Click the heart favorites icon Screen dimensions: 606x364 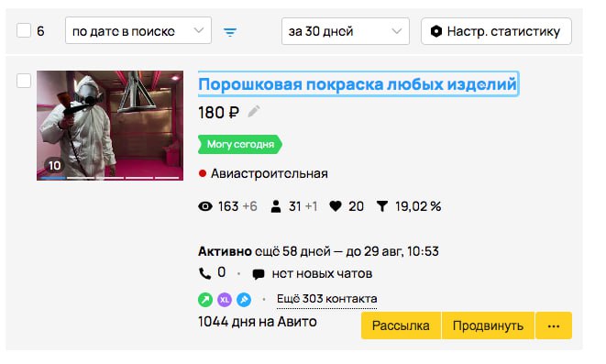pyautogui.click(x=336, y=206)
